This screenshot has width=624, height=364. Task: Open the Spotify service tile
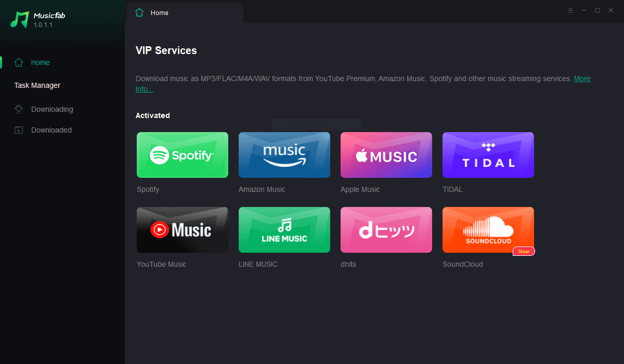click(183, 155)
